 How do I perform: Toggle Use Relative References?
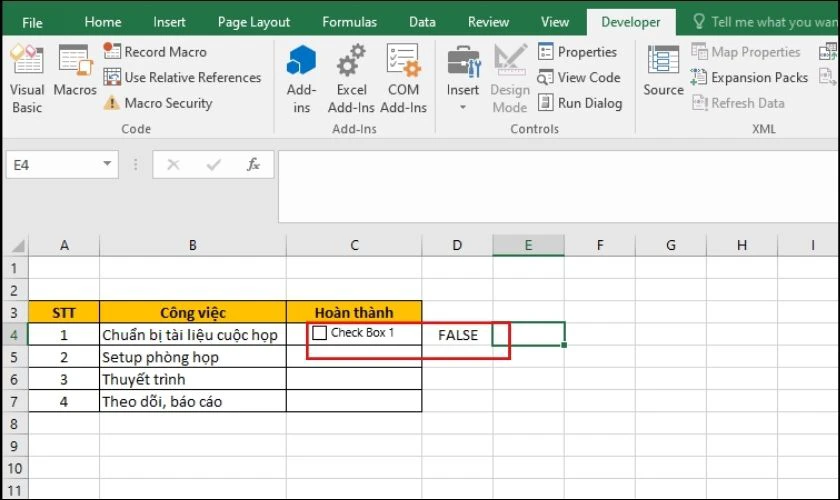pos(182,77)
